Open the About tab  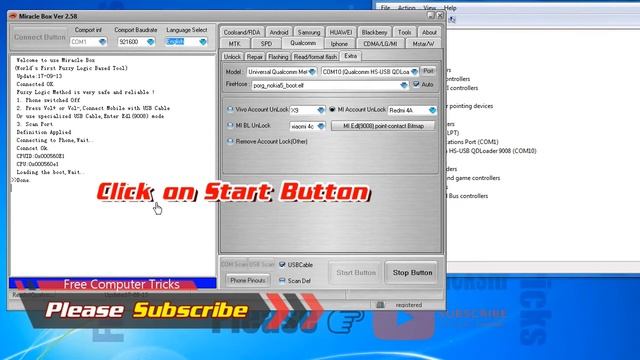tap(429, 32)
